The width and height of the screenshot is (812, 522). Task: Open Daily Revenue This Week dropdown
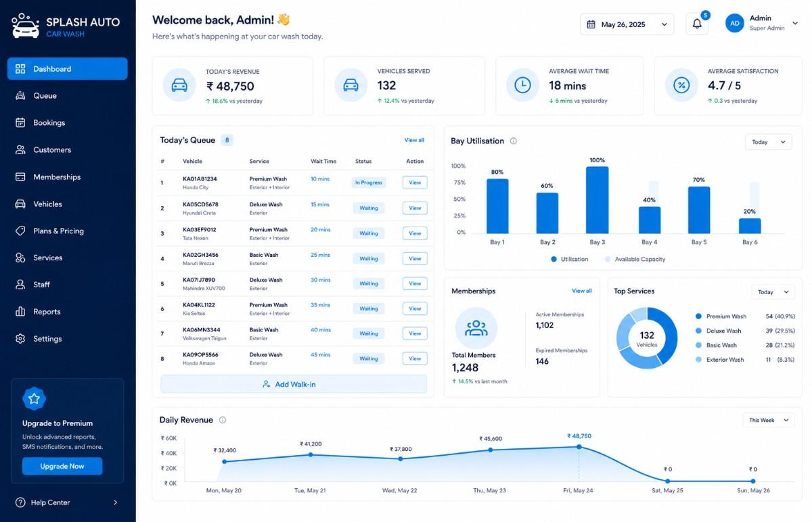[768, 420]
